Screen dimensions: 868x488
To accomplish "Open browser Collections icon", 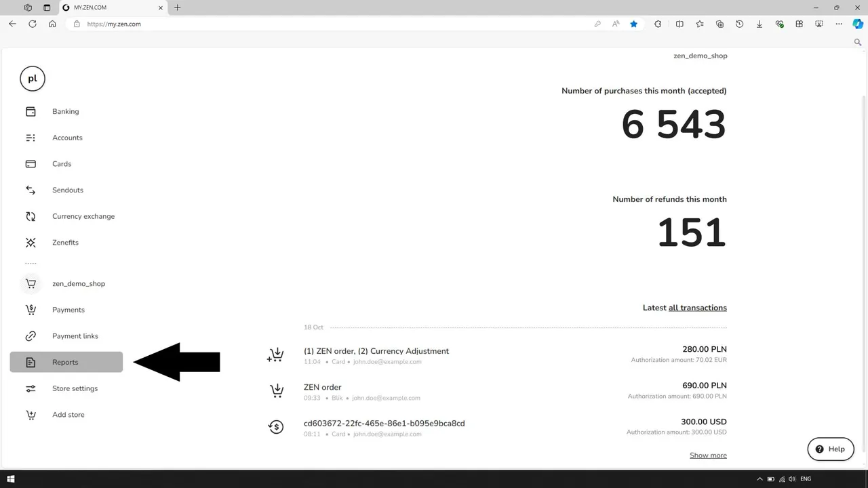I will coord(719,24).
